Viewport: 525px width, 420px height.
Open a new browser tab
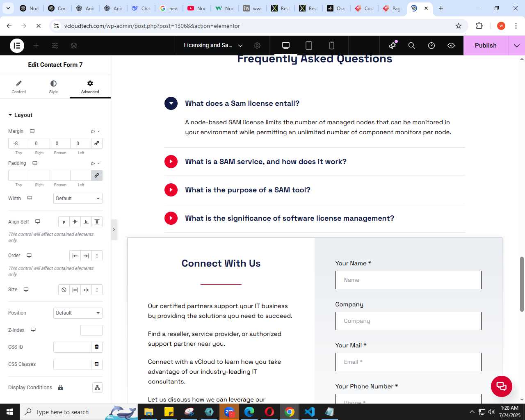coord(441,8)
